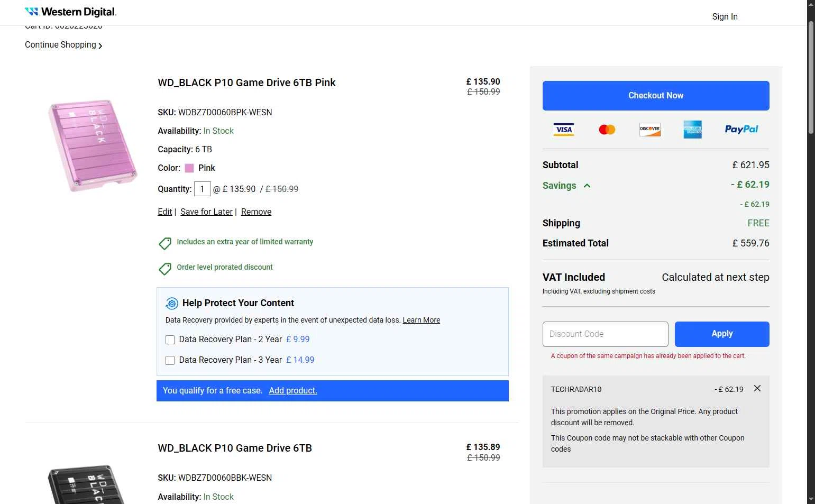Remove the Pink Game Drive from cart
Image resolution: width=815 pixels, height=504 pixels.
256,212
